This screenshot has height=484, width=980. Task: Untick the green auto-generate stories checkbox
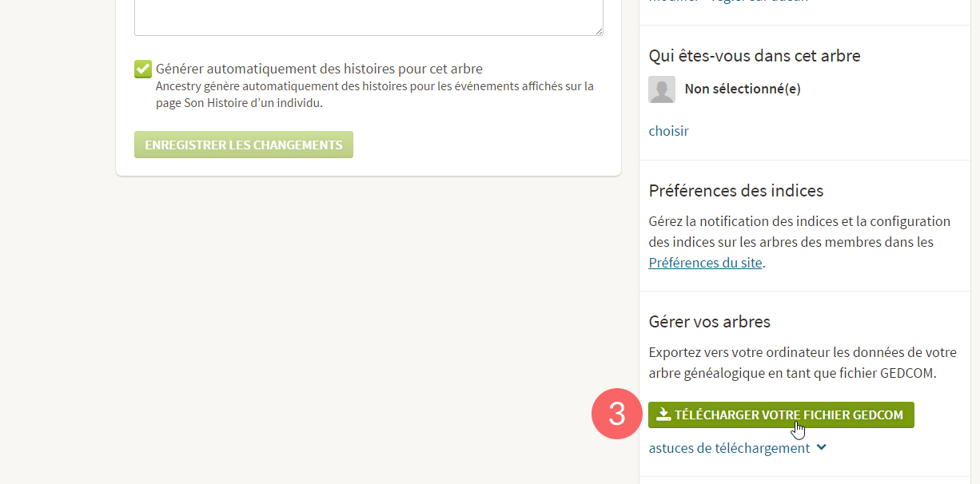coord(143,69)
